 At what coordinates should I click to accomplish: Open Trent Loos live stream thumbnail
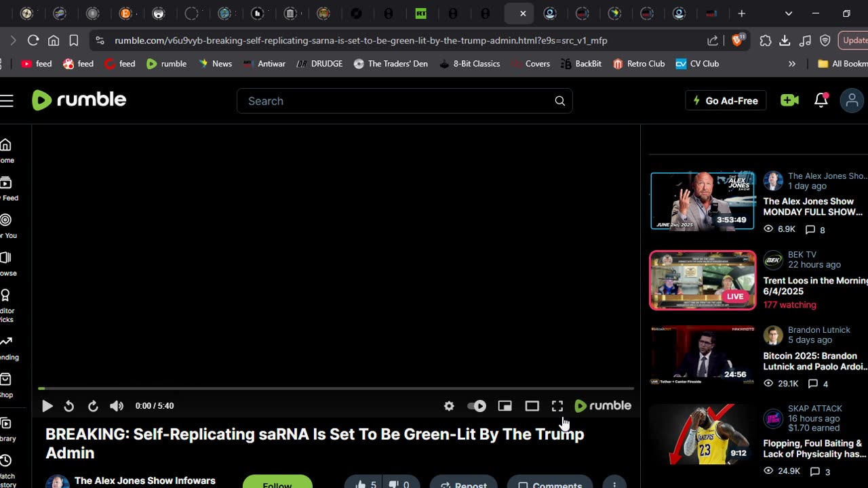click(703, 281)
